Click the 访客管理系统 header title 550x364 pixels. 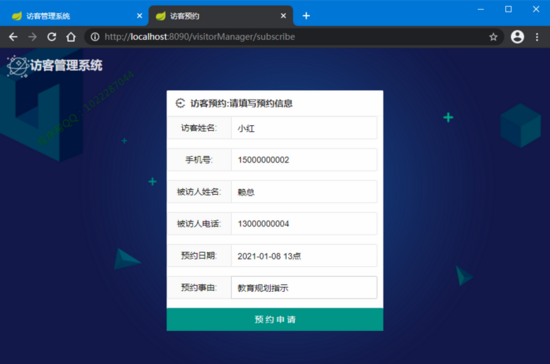coord(66,66)
